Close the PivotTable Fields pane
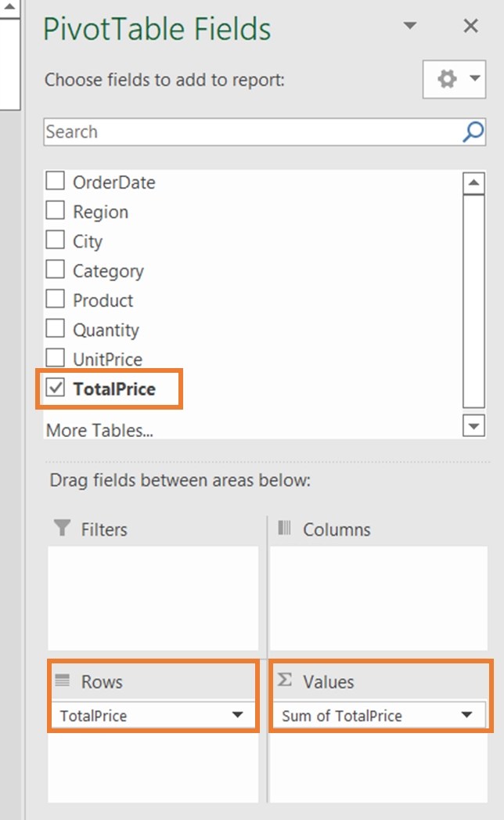This screenshot has height=820, width=504. click(x=470, y=26)
